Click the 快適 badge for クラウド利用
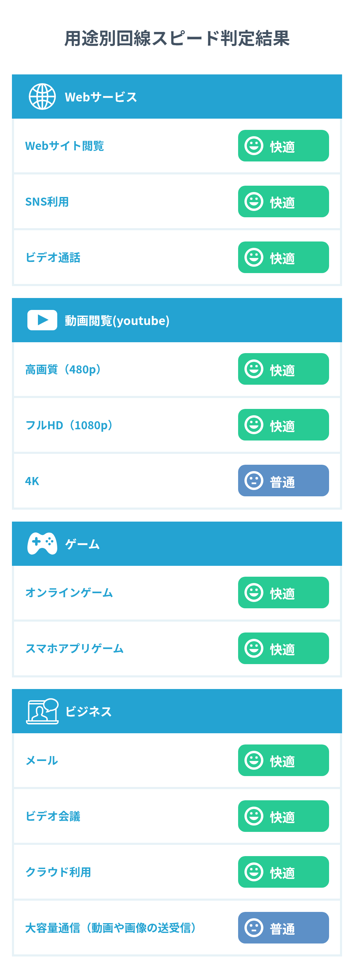354x980 pixels. (x=283, y=872)
